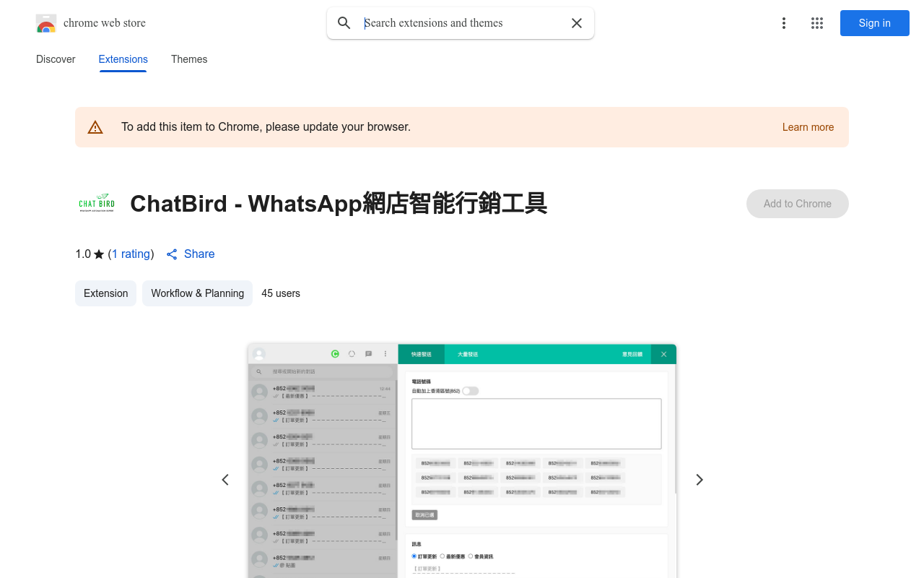Viewport: 924px width, 578px height.
Task: Focus the Search extensions and themes field
Action: pyautogui.click(x=462, y=23)
